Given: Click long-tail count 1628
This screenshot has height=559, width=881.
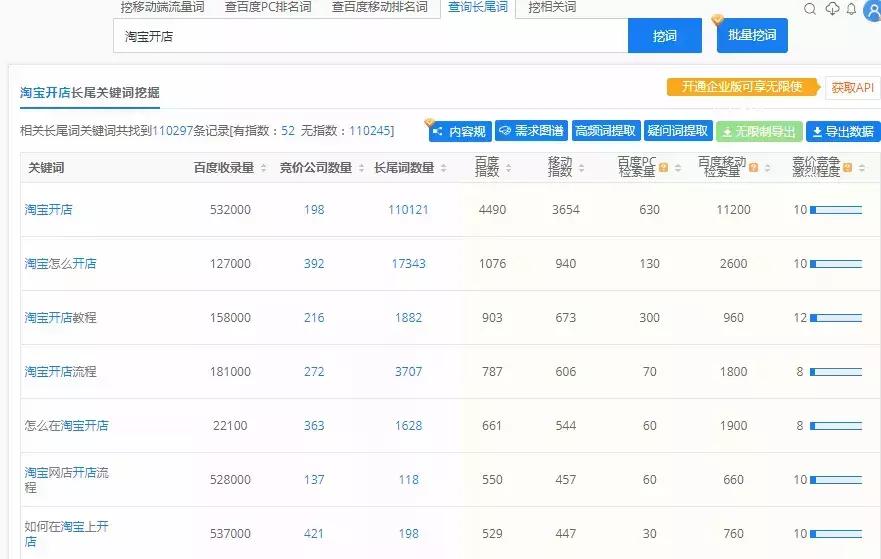Looking at the screenshot, I should pos(408,425).
